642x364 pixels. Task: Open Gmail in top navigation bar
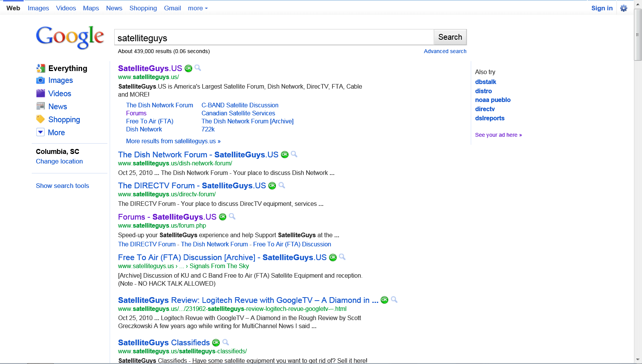pos(172,8)
